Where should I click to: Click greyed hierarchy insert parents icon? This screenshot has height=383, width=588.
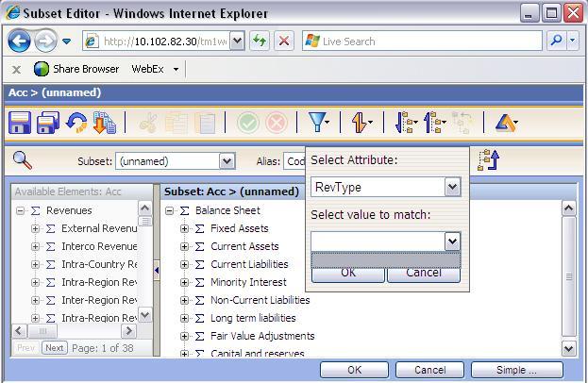coord(461,123)
